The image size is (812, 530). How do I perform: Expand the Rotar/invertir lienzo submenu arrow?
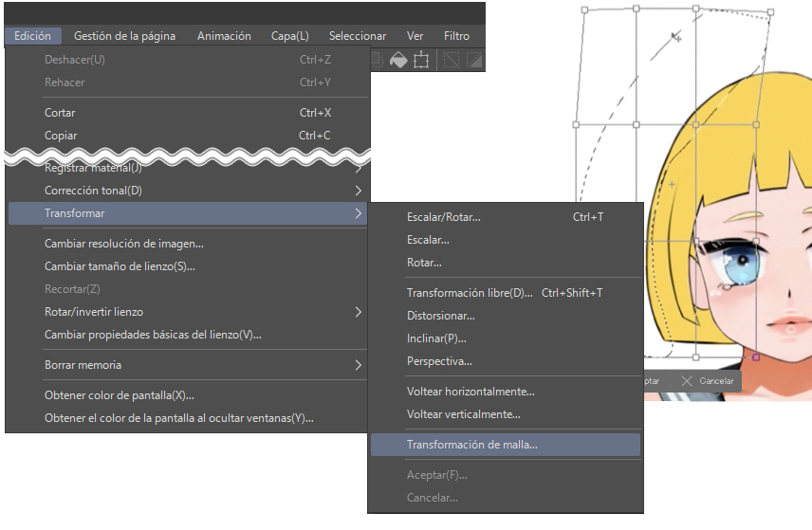(358, 312)
